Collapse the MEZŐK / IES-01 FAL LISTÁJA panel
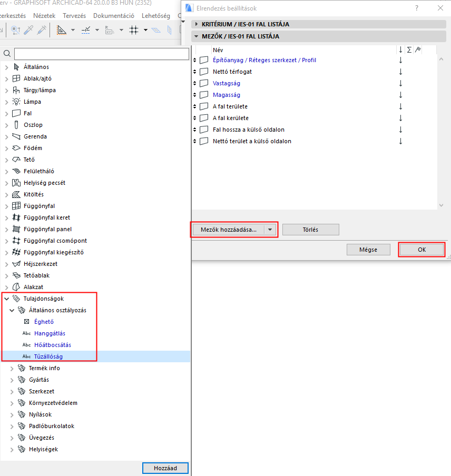Viewport: 451px width, 476px height. click(x=196, y=36)
